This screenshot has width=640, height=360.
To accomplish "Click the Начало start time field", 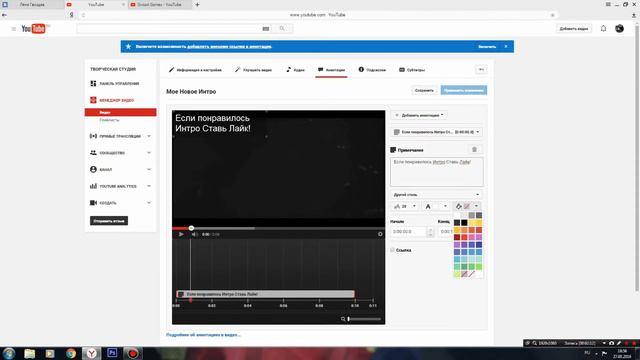I will click(409, 231).
